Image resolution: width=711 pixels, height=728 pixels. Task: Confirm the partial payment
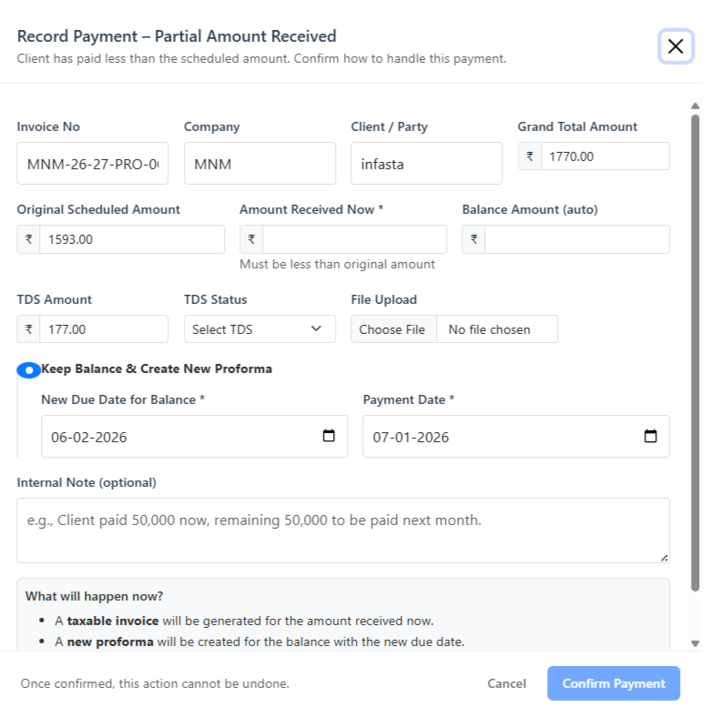click(613, 683)
